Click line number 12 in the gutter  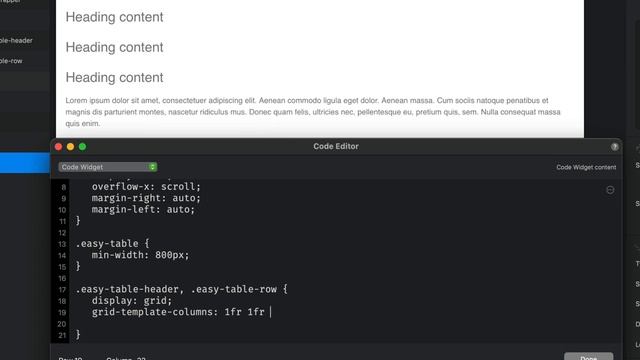(62, 233)
